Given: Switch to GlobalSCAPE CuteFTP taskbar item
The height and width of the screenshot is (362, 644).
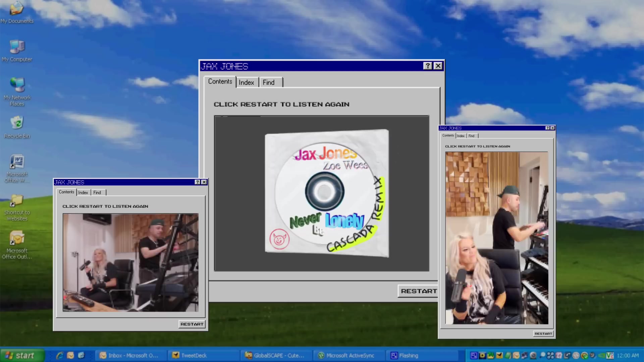Looking at the screenshot, I should point(276,355).
